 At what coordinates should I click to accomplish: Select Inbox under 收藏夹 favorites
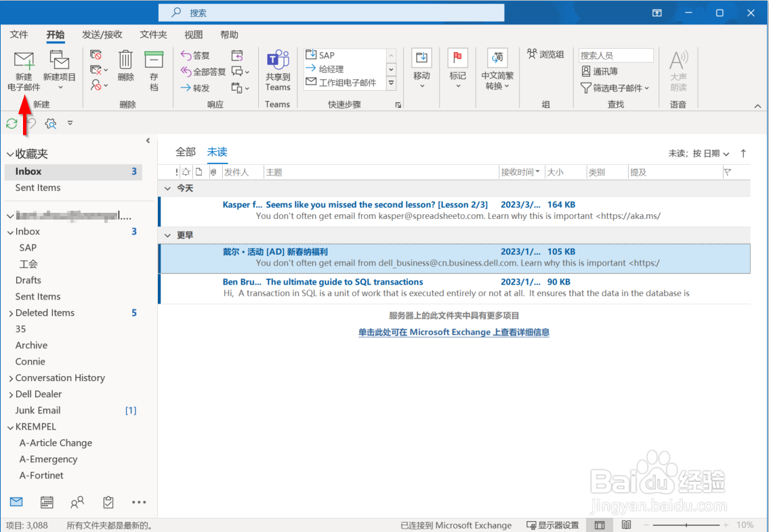coord(73,171)
